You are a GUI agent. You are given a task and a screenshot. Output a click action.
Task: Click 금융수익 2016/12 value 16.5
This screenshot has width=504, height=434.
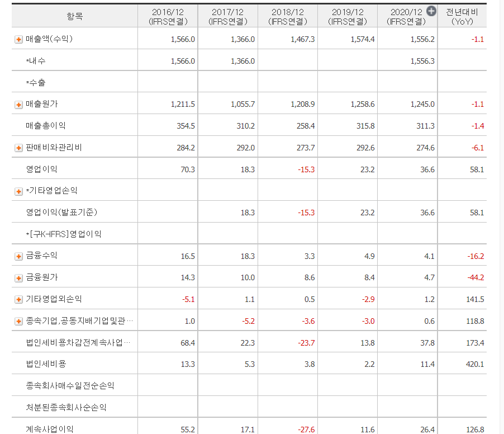pos(188,256)
